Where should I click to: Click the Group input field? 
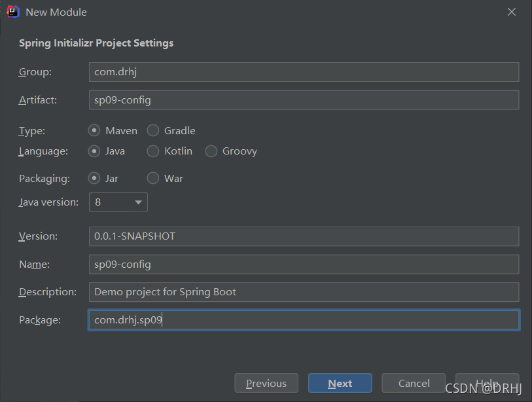click(x=304, y=72)
